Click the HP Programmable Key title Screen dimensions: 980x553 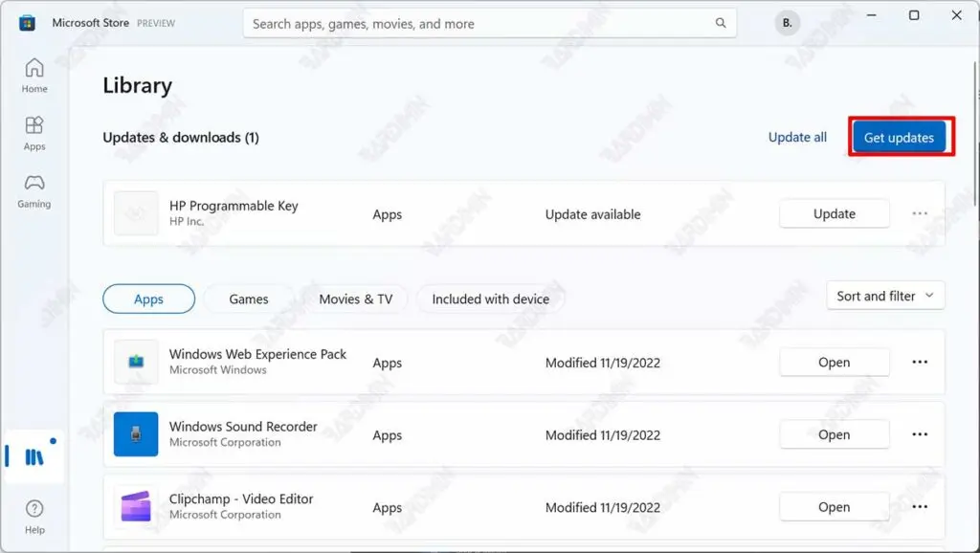(x=234, y=206)
